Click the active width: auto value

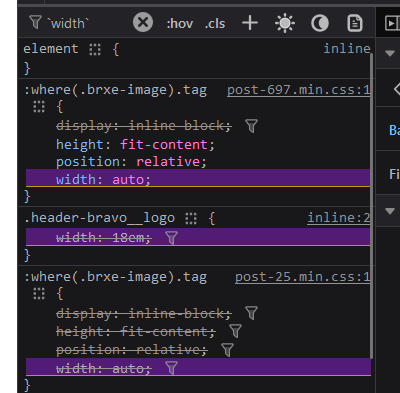[x=128, y=180]
